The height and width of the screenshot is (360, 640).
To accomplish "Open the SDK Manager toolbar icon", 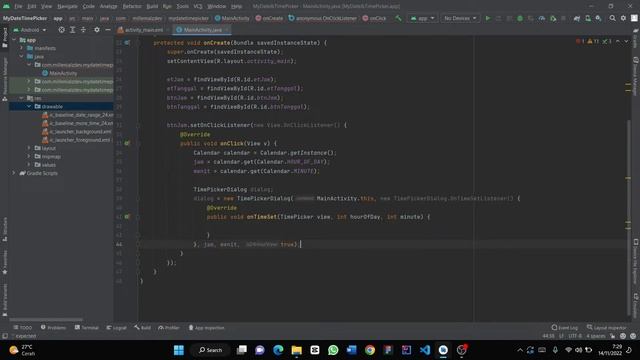I will (x=598, y=18).
